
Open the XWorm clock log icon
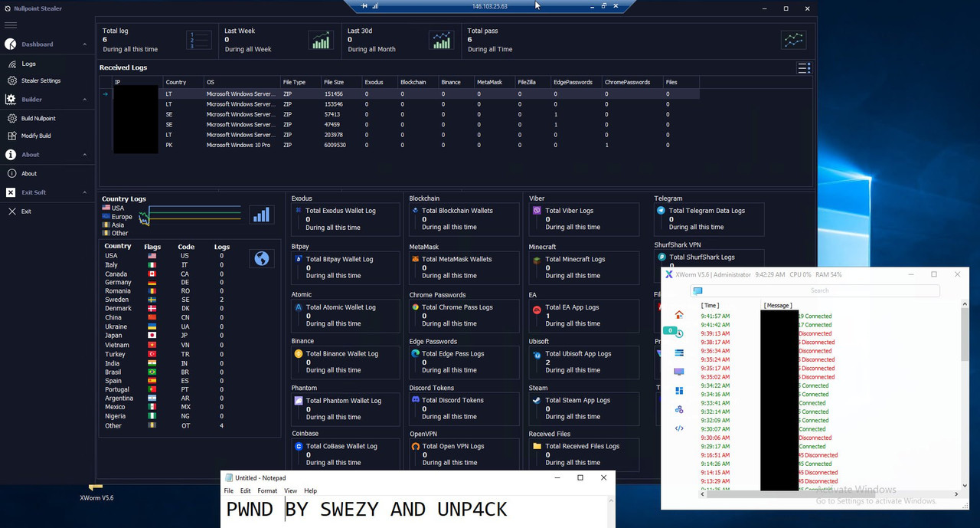(678, 333)
